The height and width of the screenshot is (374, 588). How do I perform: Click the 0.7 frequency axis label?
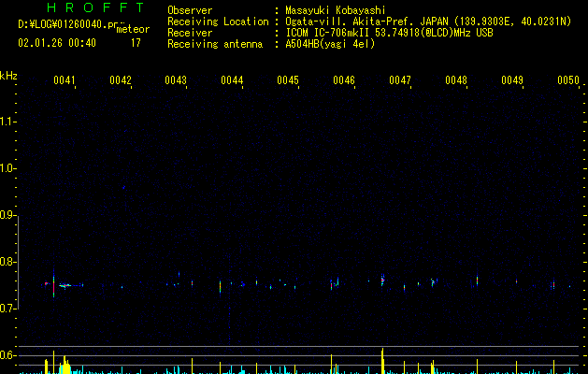(x=7, y=309)
